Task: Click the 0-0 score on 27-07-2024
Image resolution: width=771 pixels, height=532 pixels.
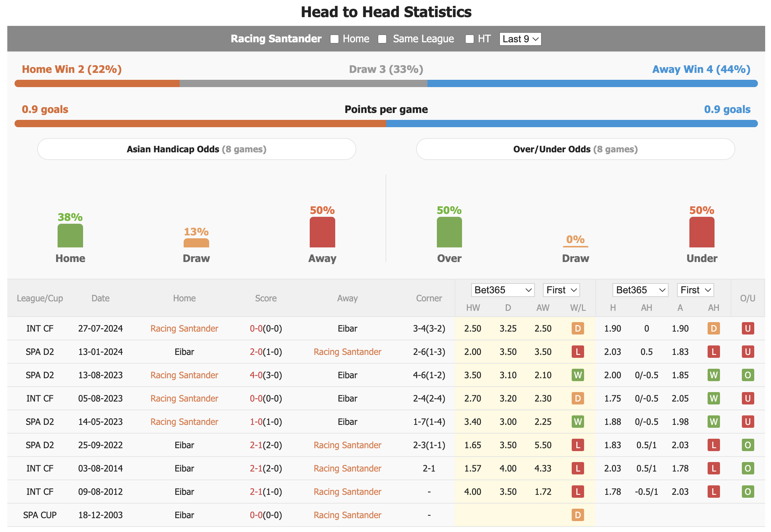Action: tap(256, 328)
